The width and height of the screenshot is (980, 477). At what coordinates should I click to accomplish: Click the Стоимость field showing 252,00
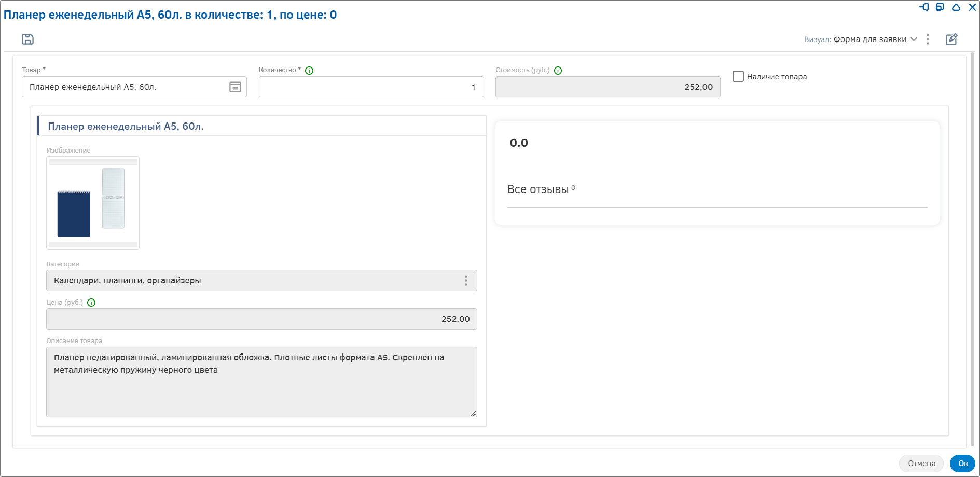(608, 87)
